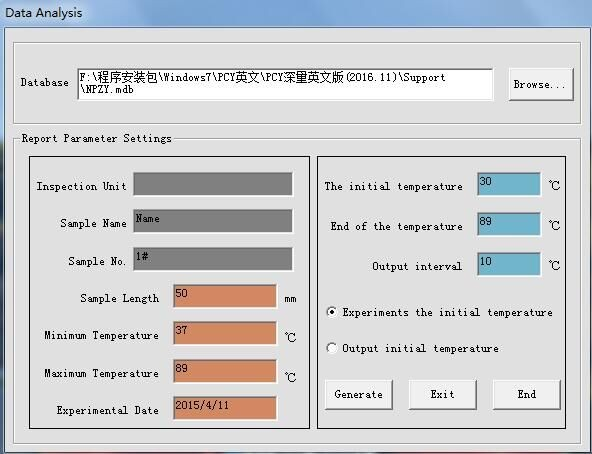
Task: Select Output initial temperature radio option
Action: click(331, 348)
